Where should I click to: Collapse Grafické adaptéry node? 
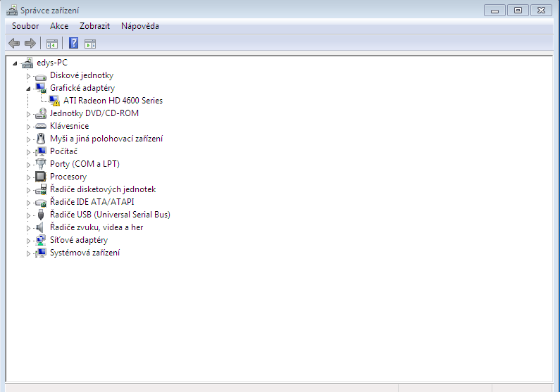[28, 89]
